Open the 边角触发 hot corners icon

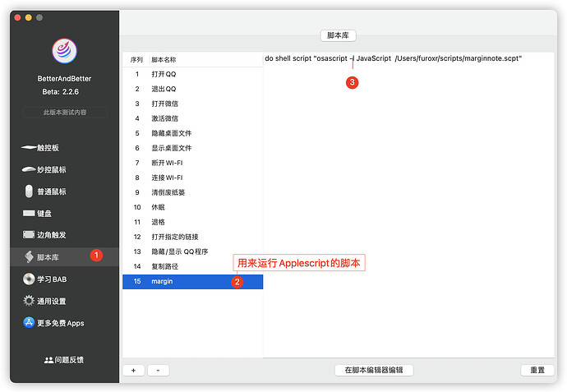(29, 235)
